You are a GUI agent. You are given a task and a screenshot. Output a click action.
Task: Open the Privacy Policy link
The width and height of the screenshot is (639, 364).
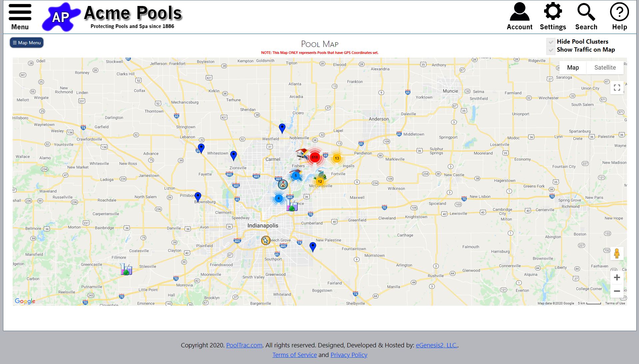coord(349,355)
